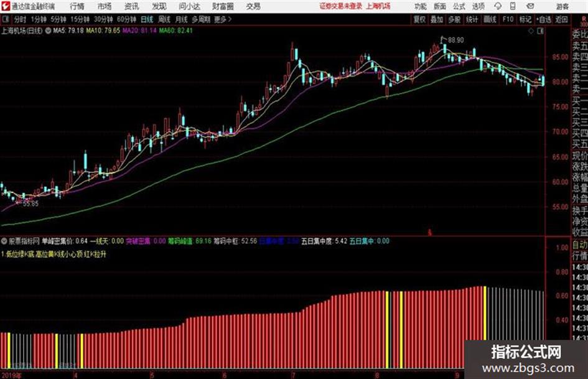Open the 公式 menu

coord(459,6)
